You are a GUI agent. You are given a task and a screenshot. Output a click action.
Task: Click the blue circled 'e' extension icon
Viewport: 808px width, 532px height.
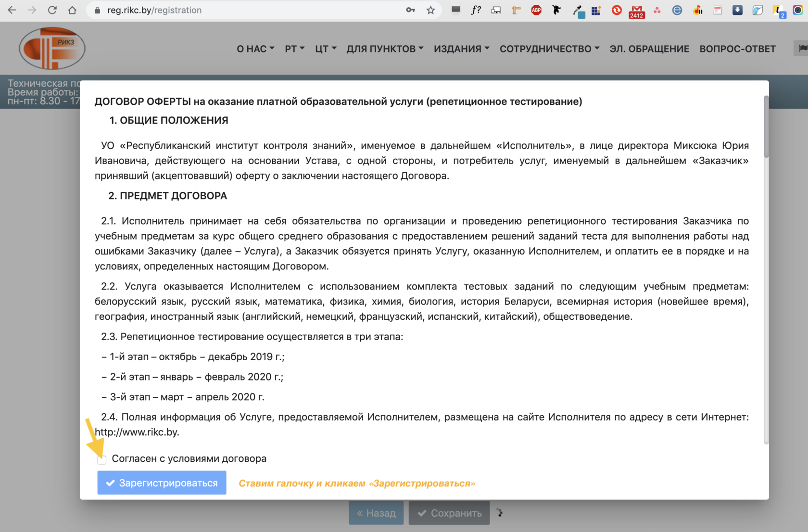click(x=677, y=10)
